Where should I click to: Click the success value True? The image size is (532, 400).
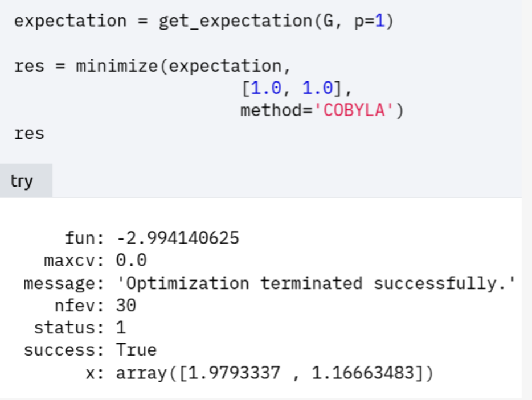pos(136,350)
